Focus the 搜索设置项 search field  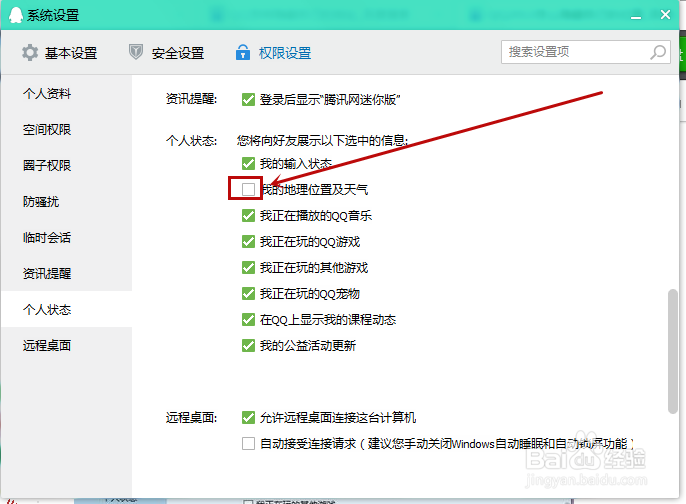(585, 52)
